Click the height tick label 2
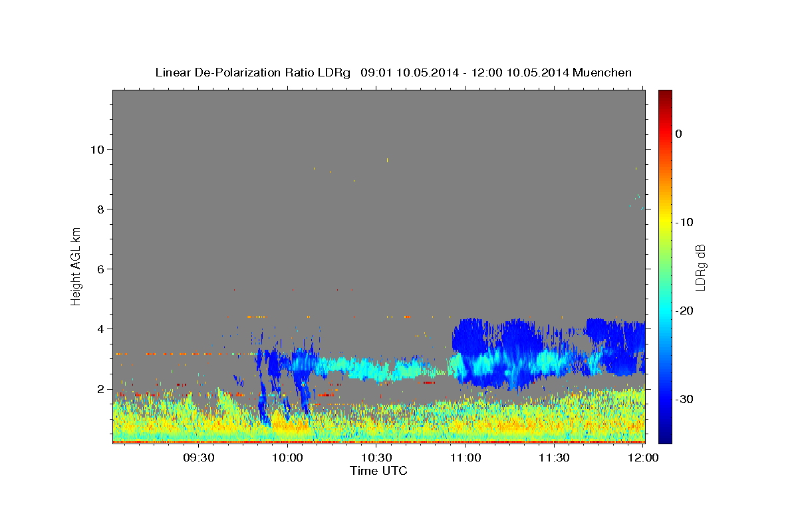This screenshot has width=798, height=532. [101, 388]
